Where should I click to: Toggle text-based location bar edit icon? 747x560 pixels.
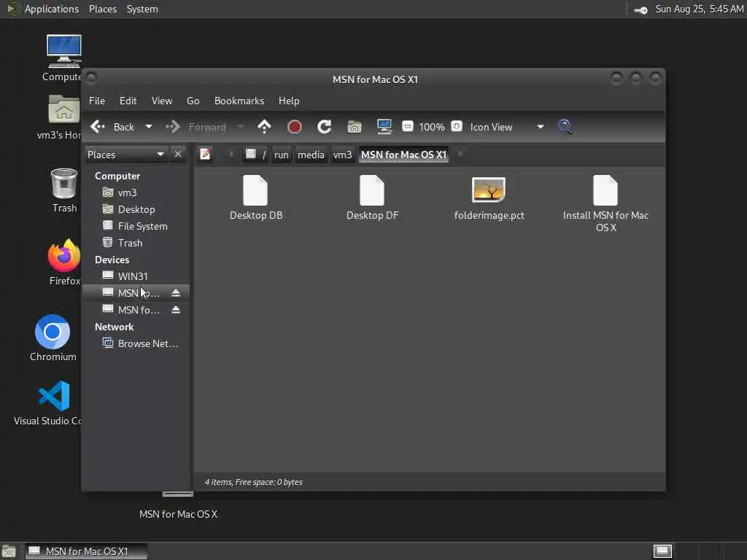[x=205, y=155]
